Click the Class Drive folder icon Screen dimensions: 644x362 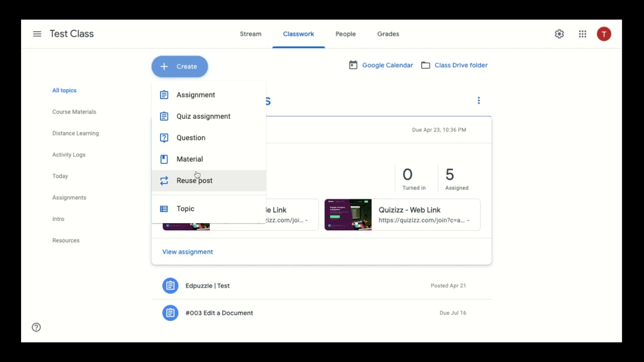[426, 65]
